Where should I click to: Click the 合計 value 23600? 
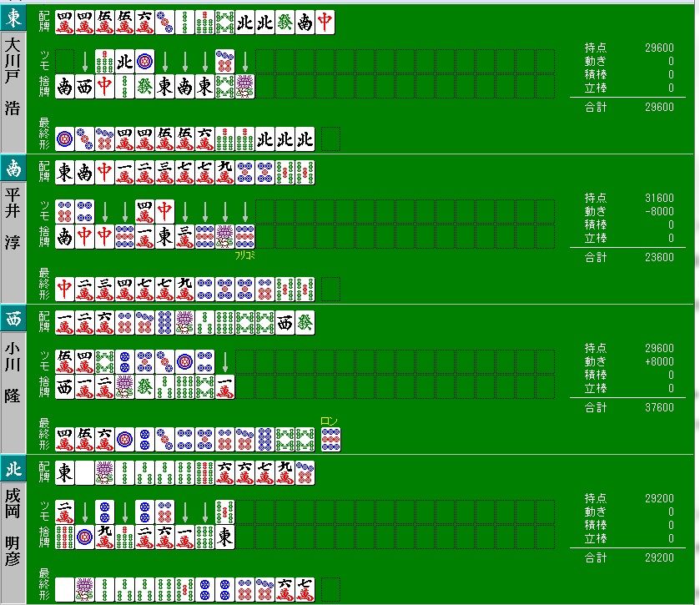(659, 257)
